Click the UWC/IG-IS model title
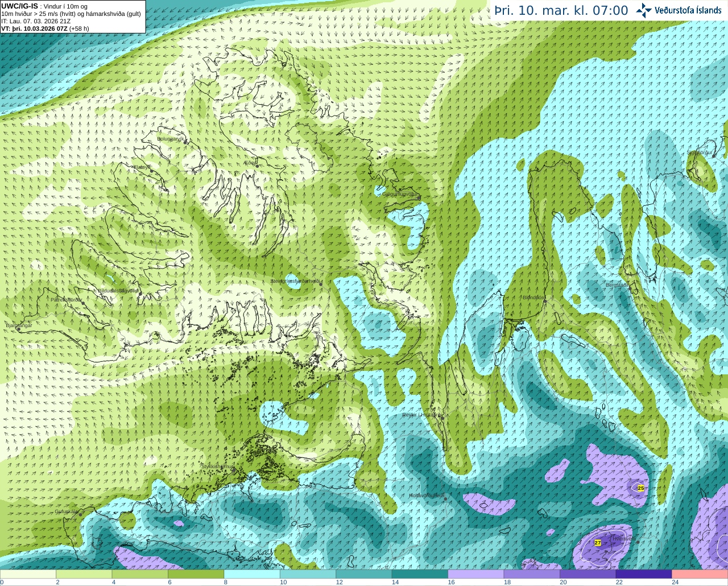 [x=19, y=6]
